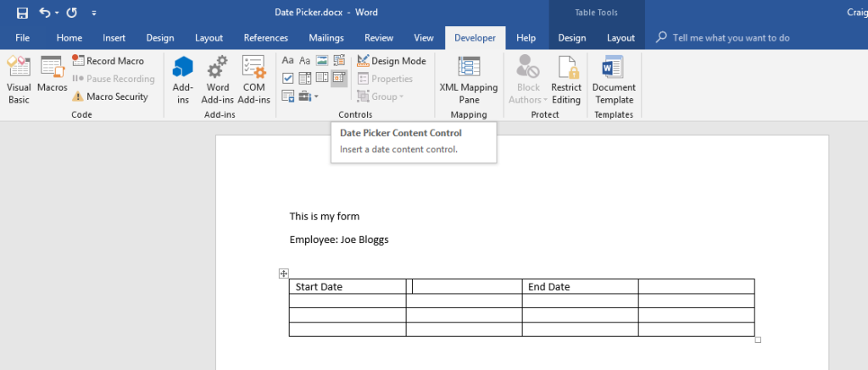Image resolution: width=868 pixels, height=370 pixels.
Task: Click the table resize handle at bottom-right
Action: (758, 340)
